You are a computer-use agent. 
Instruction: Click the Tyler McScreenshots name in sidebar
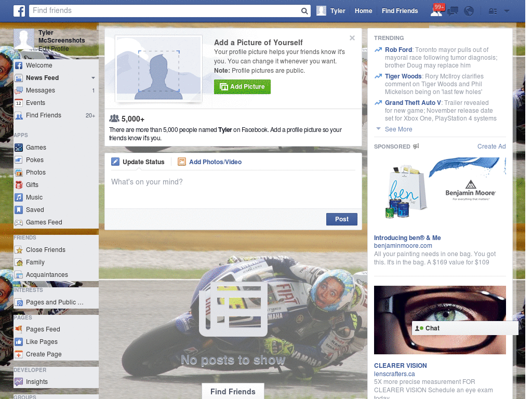pos(61,37)
